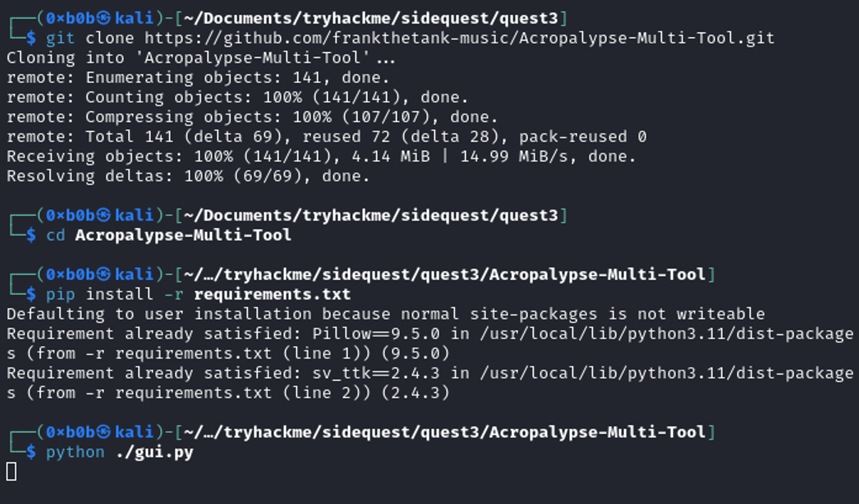The width and height of the screenshot is (859, 504).
Task: Click the Kali symbol in the topmost prompt
Action: 104,18
